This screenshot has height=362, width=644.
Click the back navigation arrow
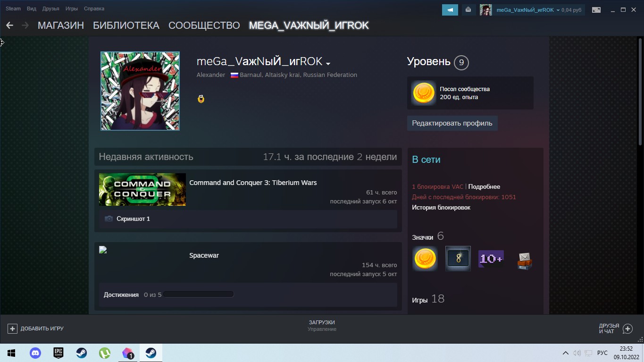(9, 25)
